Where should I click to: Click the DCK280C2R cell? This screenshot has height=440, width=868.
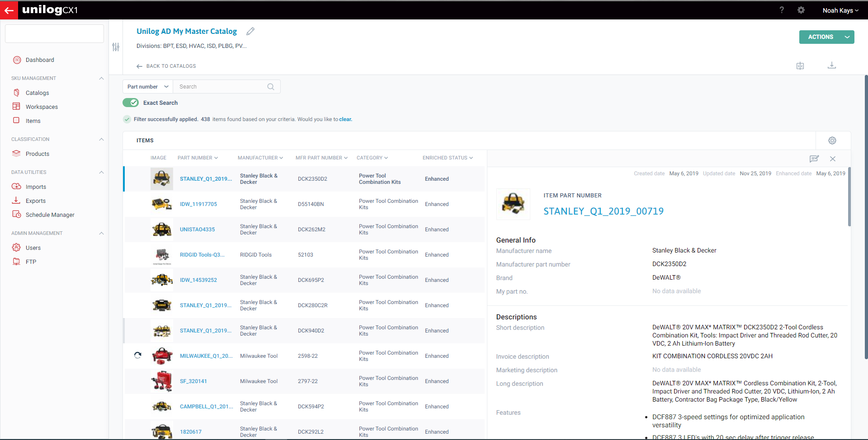click(x=313, y=305)
